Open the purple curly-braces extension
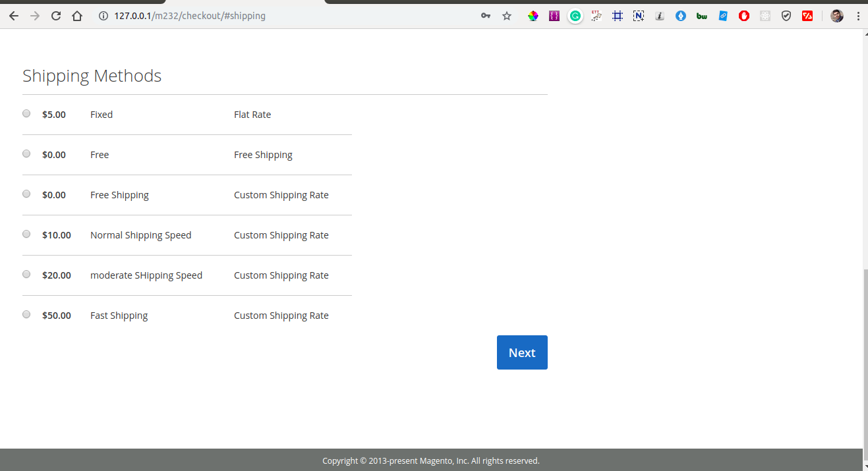Viewport: 868px width, 471px height. [554, 16]
